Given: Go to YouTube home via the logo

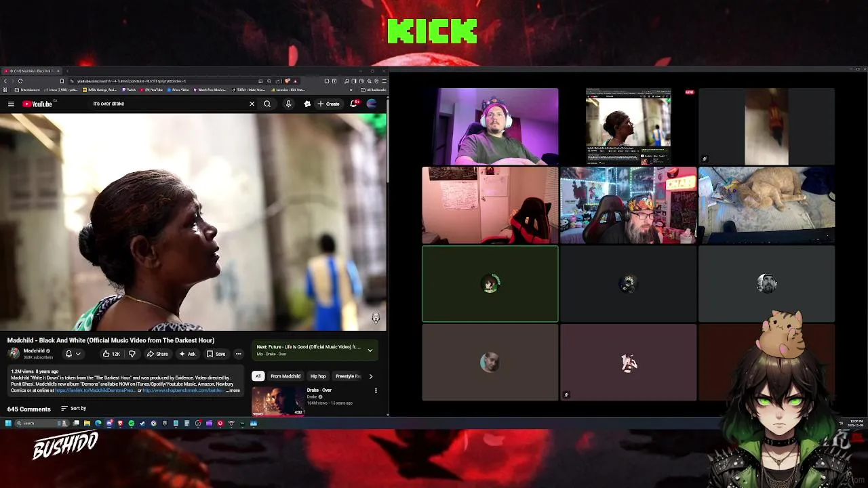Looking at the screenshot, I should (x=37, y=104).
